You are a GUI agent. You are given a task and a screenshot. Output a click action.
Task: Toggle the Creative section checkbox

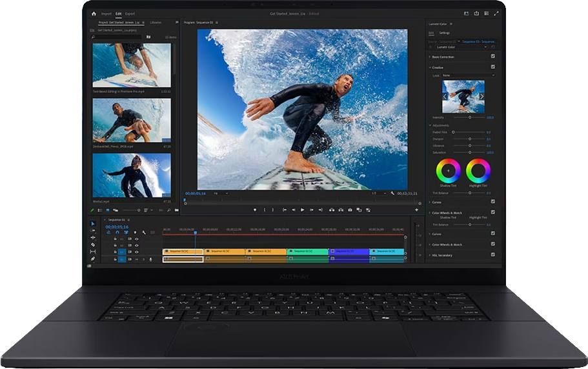click(492, 66)
